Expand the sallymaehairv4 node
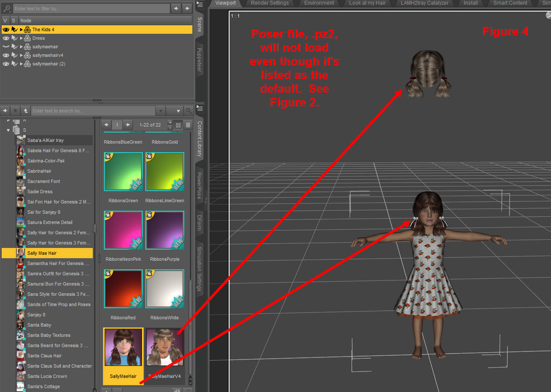The width and height of the screenshot is (551, 392). (21, 55)
